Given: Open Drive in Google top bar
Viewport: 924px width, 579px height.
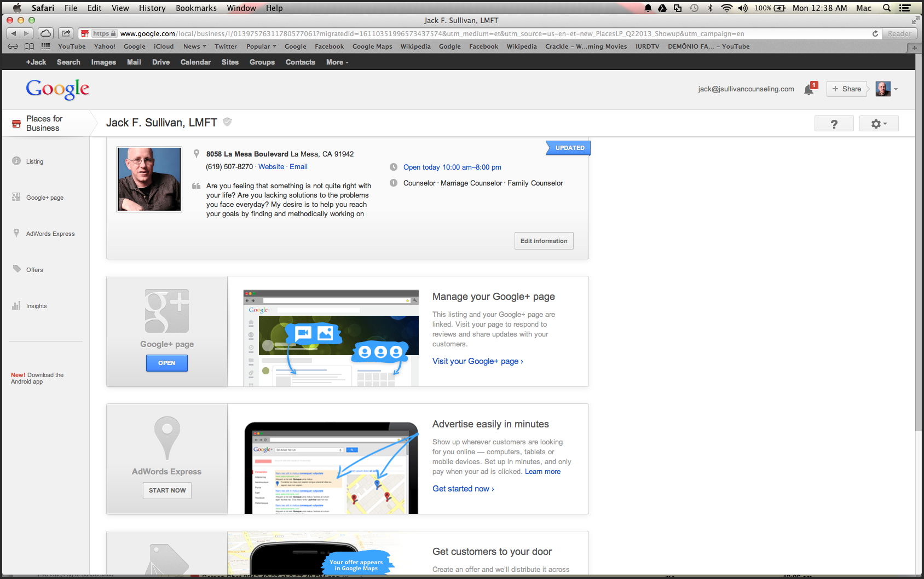Looking at the screenshot, I should (161, 62).
